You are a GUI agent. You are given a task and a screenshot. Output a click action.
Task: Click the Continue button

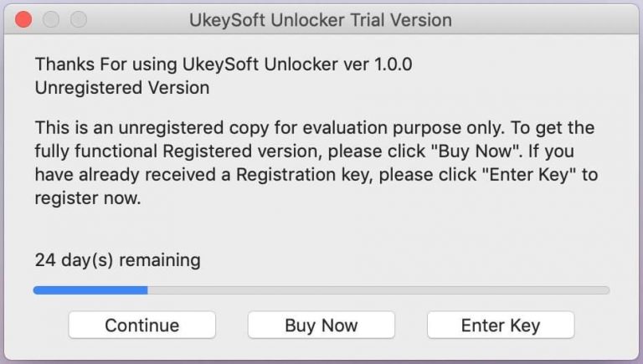(x=141, y=326)
